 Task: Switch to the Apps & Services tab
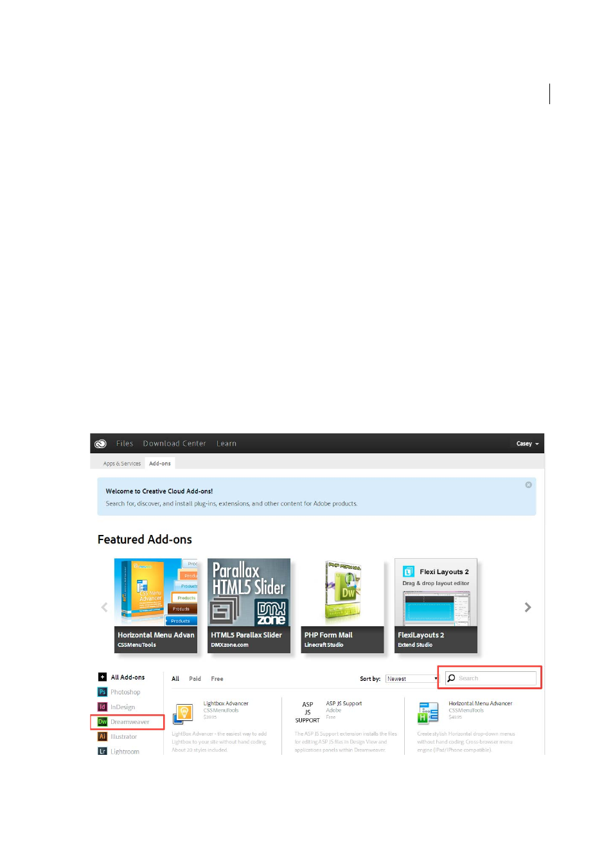coord(122,464)
